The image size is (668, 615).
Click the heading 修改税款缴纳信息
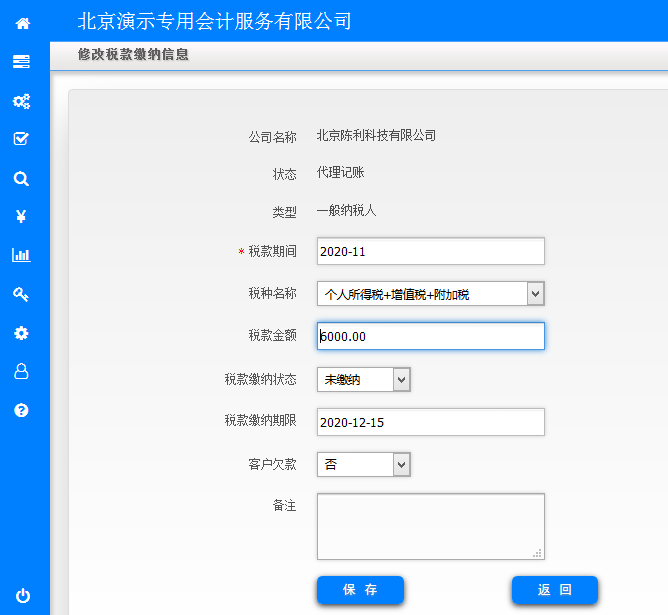coord(133,55)
